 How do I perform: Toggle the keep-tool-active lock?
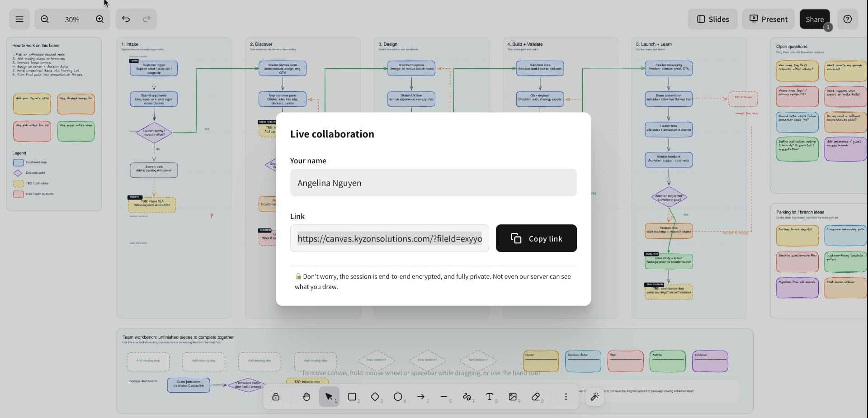[x=276, y=397]
